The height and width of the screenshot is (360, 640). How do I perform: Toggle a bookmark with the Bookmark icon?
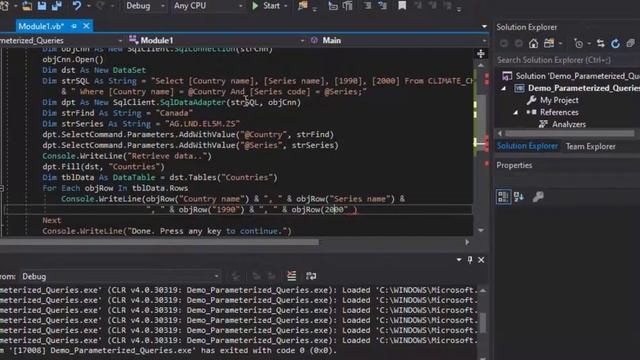(402, 6)
